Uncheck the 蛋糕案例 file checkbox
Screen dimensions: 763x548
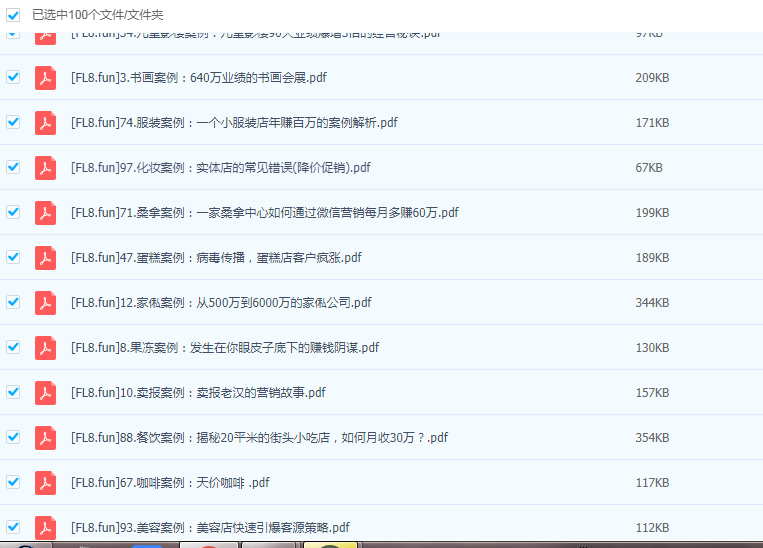[x=13, y=257]
